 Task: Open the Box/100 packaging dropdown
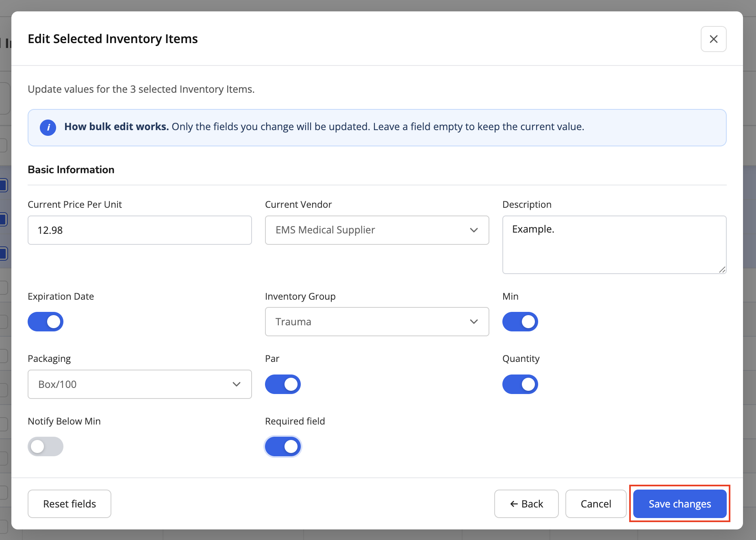coord(139,384)
